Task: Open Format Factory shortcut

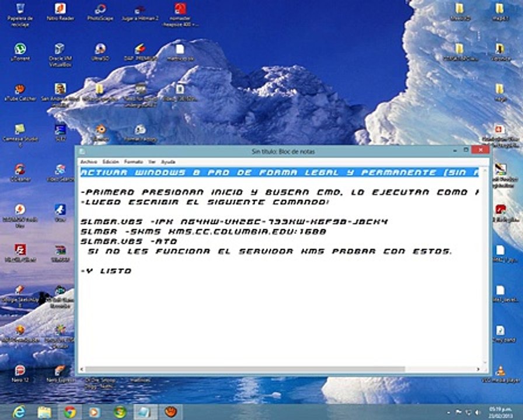Action: coord(140,132)
